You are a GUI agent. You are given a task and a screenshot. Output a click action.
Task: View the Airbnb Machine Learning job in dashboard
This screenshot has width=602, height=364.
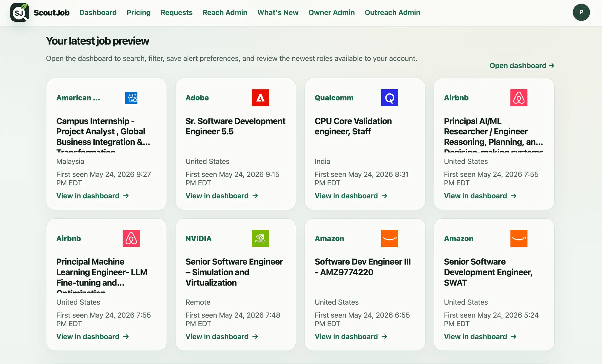[93, 336]
